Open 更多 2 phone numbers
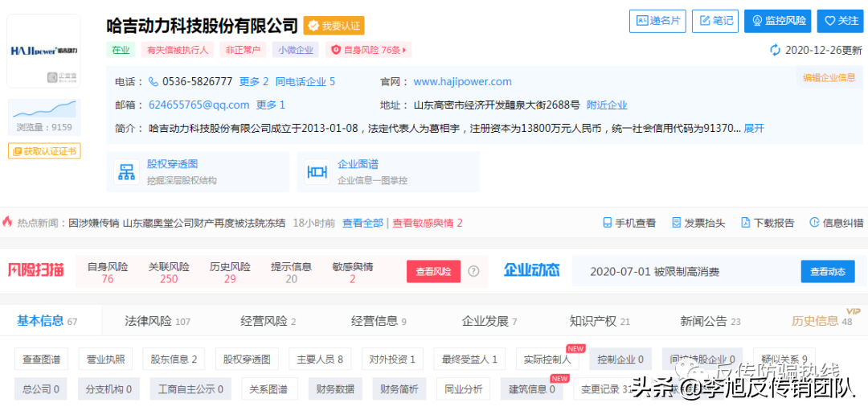This screenshot has height=411, width=868. [253, 81]
